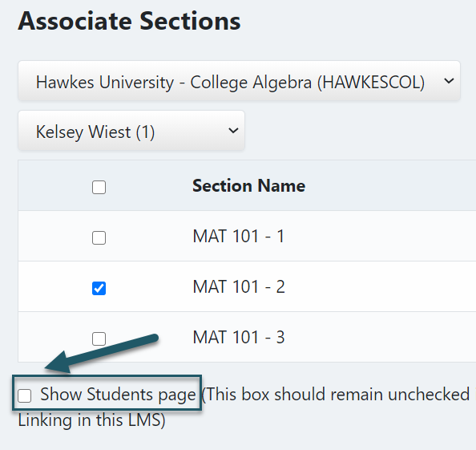The height and width of the screenshot is (450, 476).
Task: Click the HAWKESCOL code in course dropdown
Action: [x=371, y=83]
